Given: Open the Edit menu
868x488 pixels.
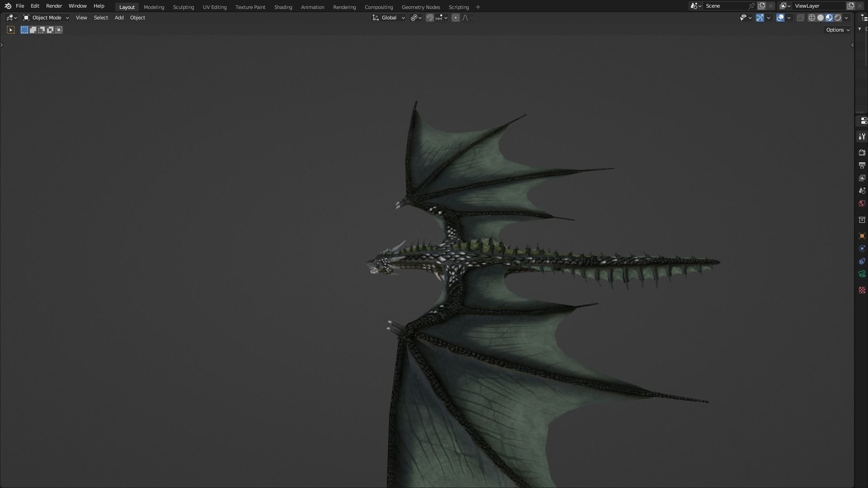Looking at the screenshot, I should 35,6.
